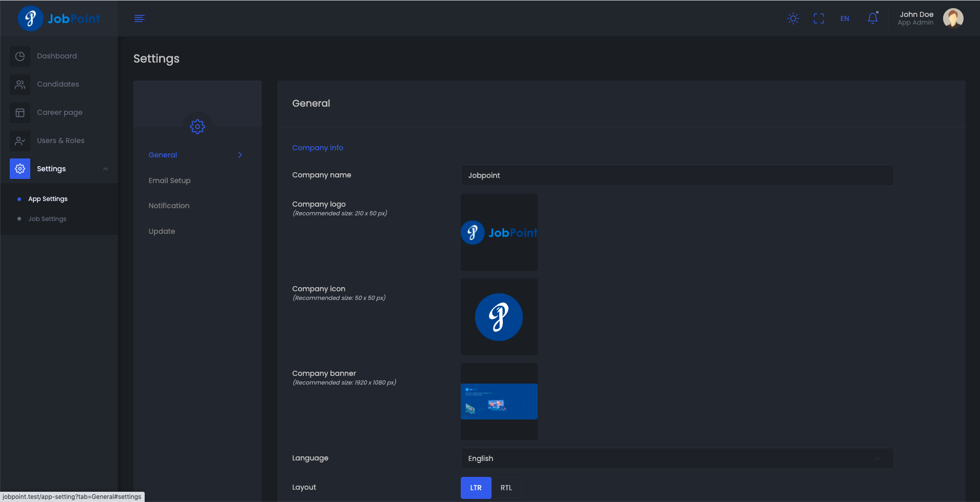Click the Dashboard pie chart icon

pyautogui.click(x=20, y=56)
